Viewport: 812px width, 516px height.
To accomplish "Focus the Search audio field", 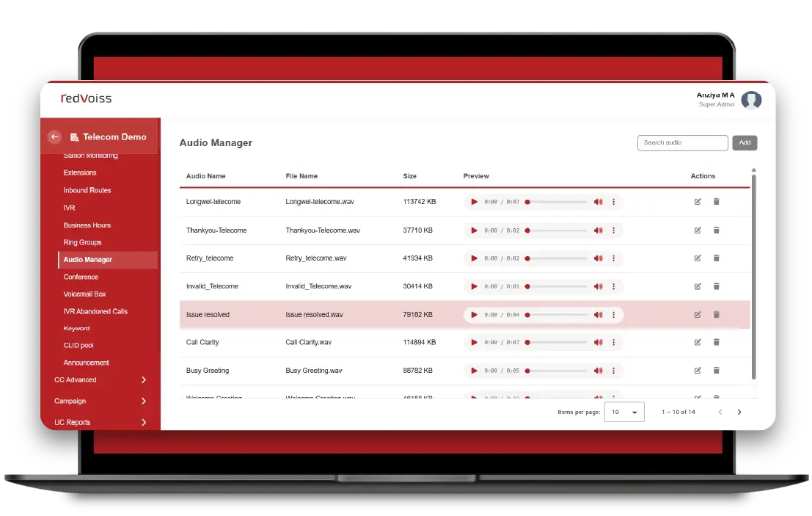I will point(683,142).
